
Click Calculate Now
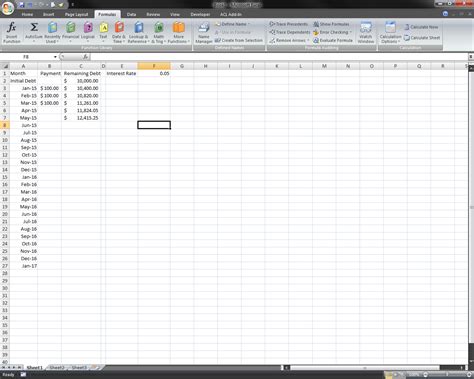point(421,27)
